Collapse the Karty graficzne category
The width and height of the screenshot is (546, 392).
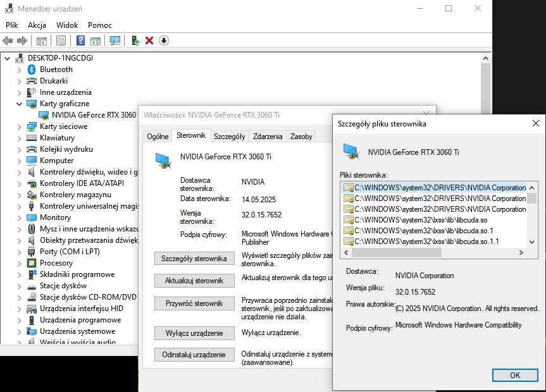pyautogui.click(x=19, y=104)
